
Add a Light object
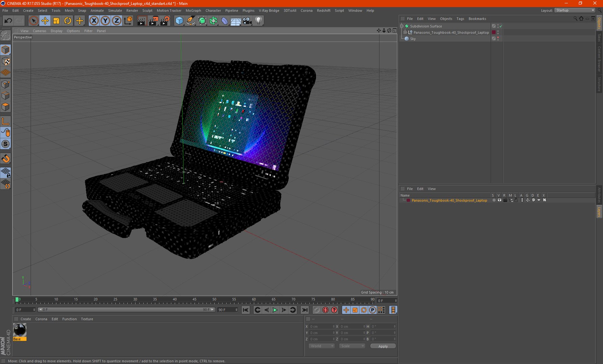tap(259, 21)
